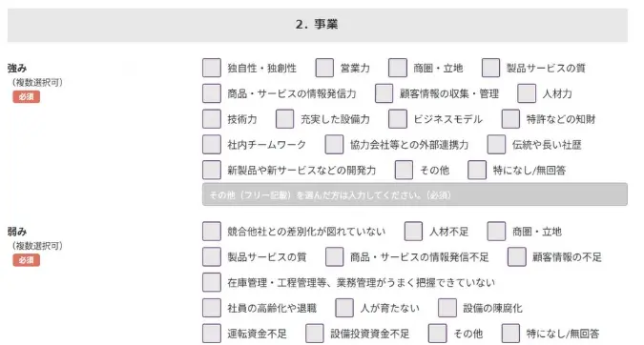644x345 pixels.
Task: Select 製品サービスの質 under 強み
Action: click(x=490, y=68)
